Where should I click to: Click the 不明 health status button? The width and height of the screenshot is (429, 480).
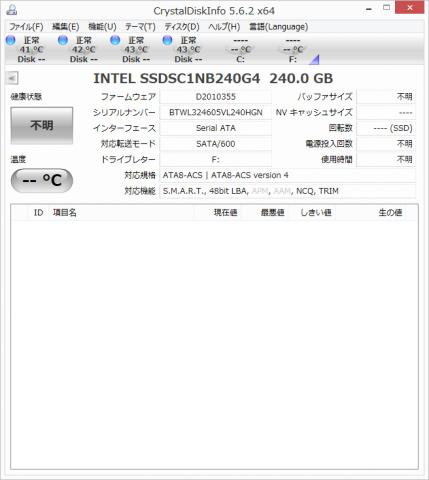pos(42,126)
